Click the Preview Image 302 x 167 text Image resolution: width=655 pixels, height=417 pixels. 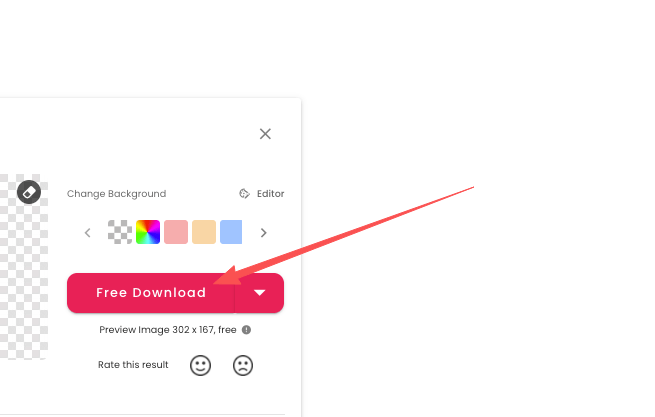click(167, 329)
